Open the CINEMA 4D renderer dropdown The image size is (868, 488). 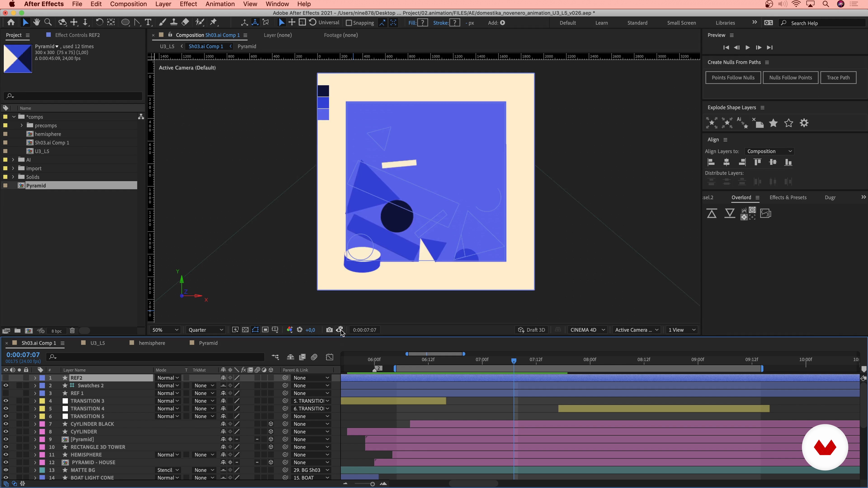pos(588,330)
